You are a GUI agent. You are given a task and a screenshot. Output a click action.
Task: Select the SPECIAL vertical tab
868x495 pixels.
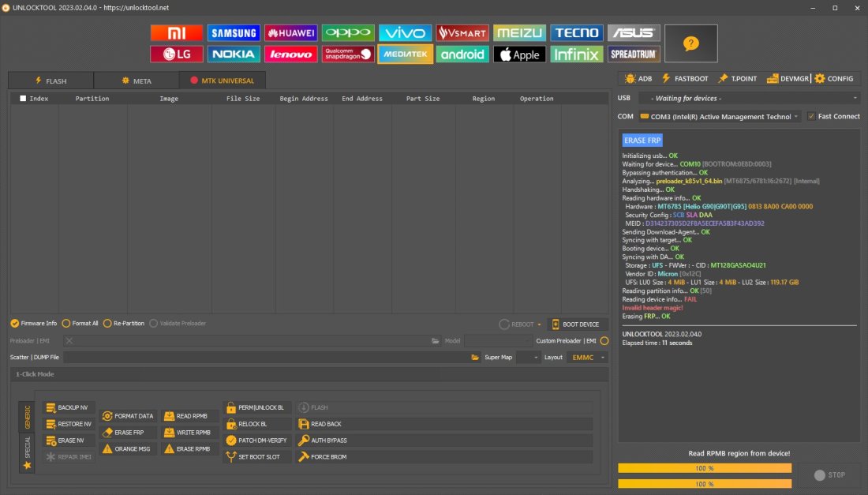[27, 452]
